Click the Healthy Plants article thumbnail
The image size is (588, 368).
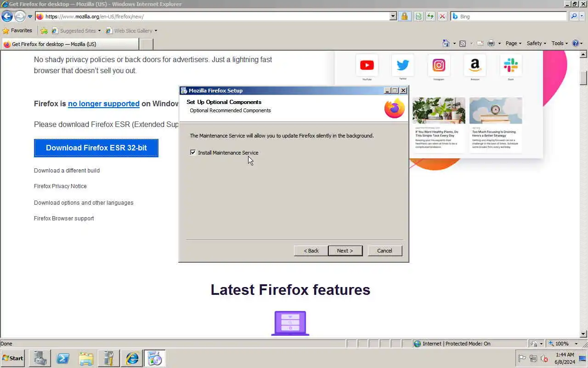pos(439,110)
